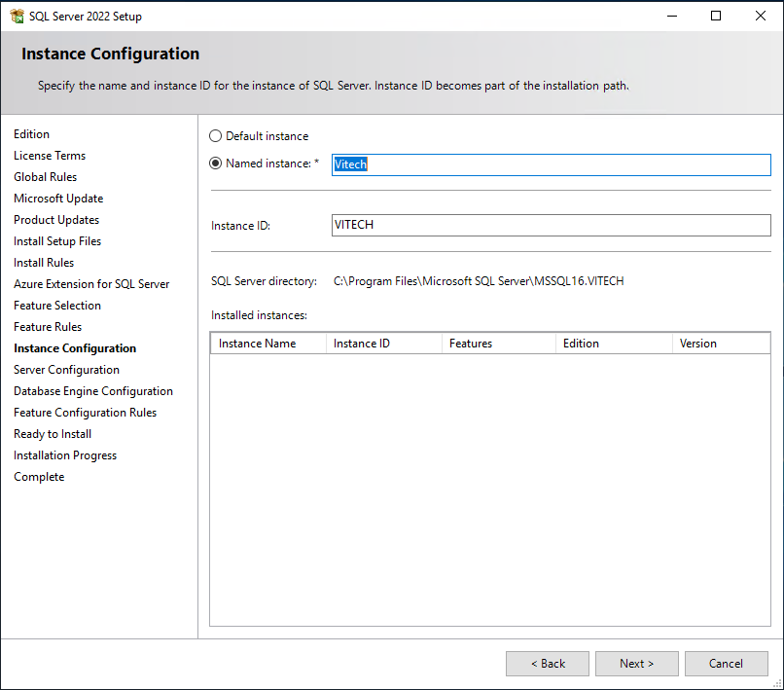Viewport: 784px width, 690px height.
Task: Select the Default instance radio button
Action: 216,136
